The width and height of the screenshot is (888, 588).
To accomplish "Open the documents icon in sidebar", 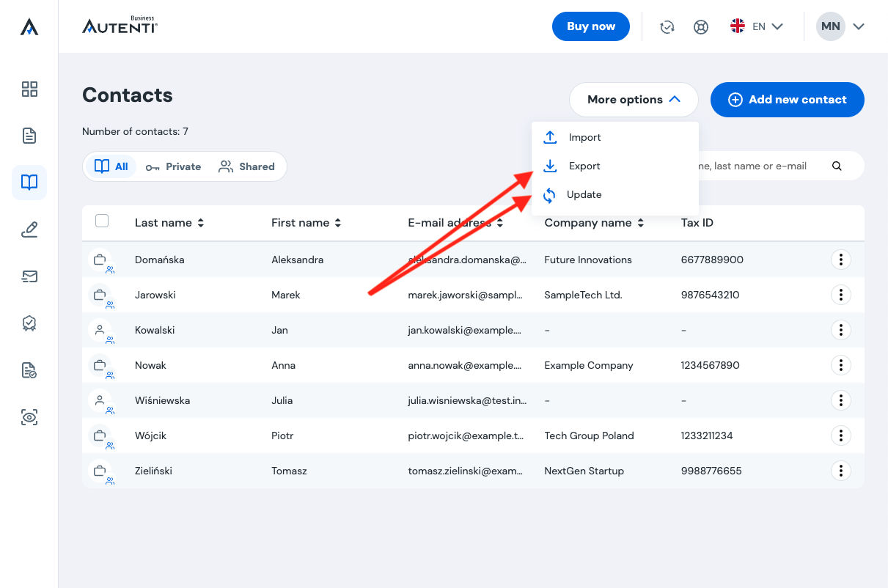I will [29, 136].
